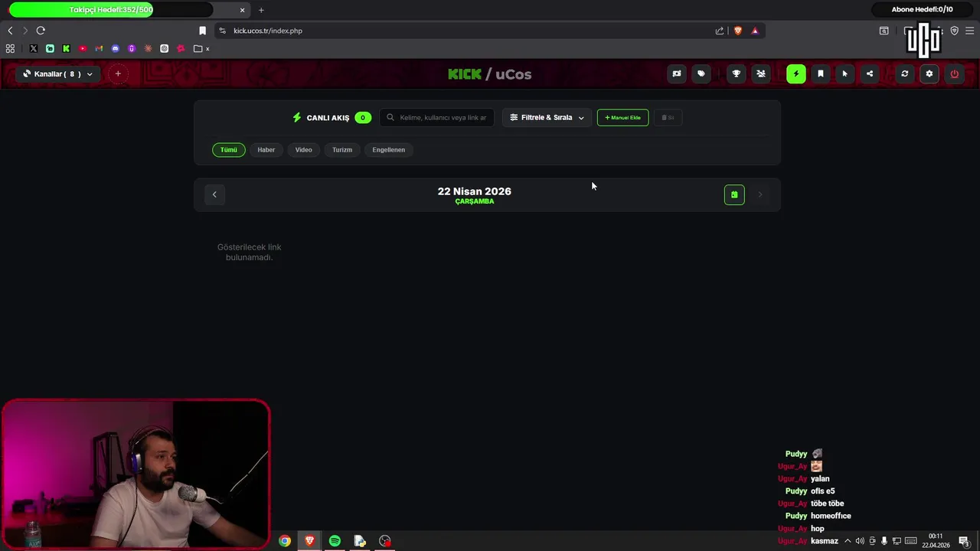Open the ChatGPT bookmark shortcut
Viewport: 980px width, 551px height.
click(164, 48)
